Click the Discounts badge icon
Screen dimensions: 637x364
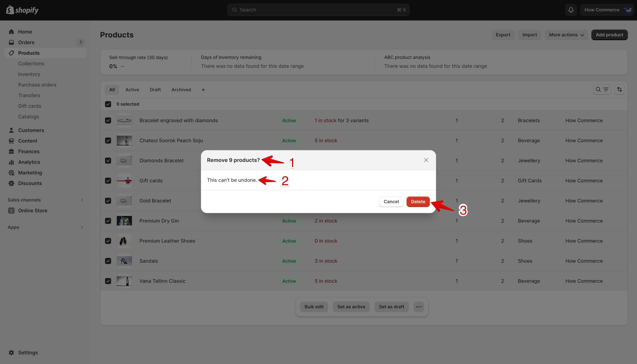(11, 183)
